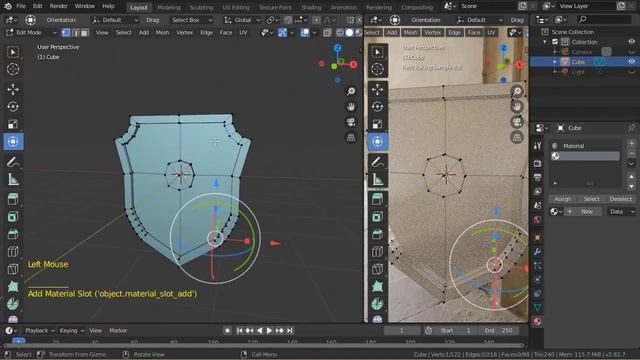Switch perspective/orthographic icon in left viewport
This screenshot has width=640, height=360.
coord(351,138)
